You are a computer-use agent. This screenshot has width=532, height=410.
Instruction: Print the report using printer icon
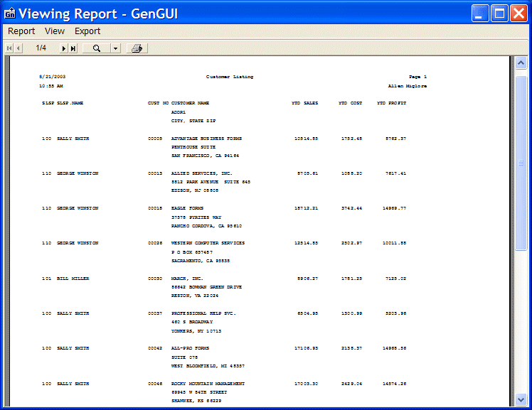(137, 48)
